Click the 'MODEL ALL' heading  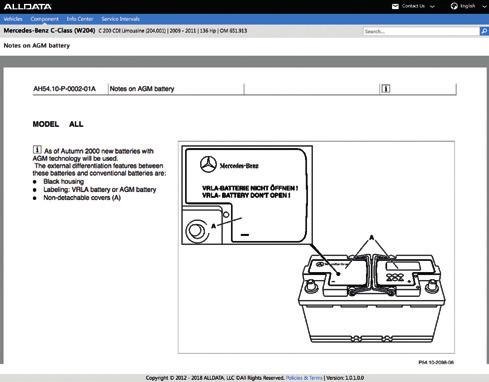(58, 124)
